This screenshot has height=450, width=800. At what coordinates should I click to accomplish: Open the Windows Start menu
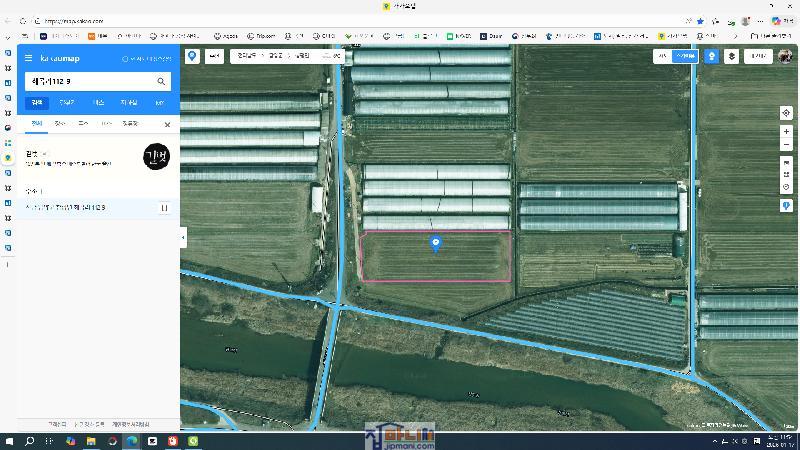tap(9, 441)
